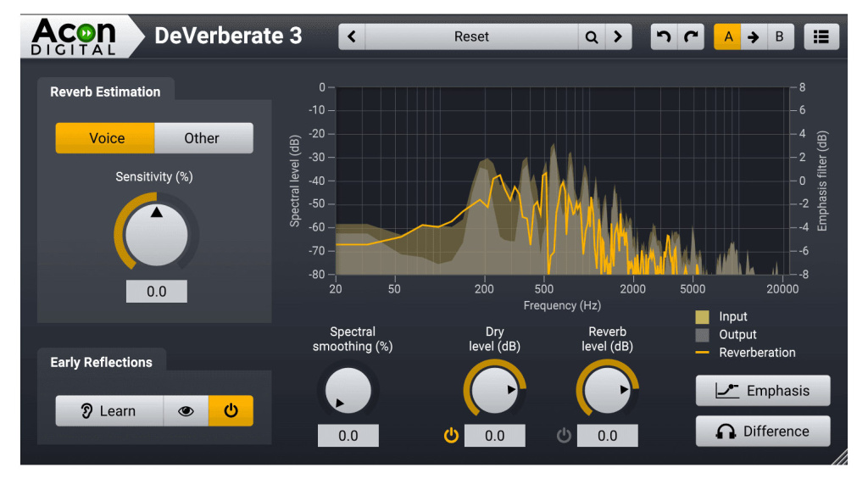This screenshot has height=479, width=868.
Task: Select the A comparison slot
Action: (727, 37)
